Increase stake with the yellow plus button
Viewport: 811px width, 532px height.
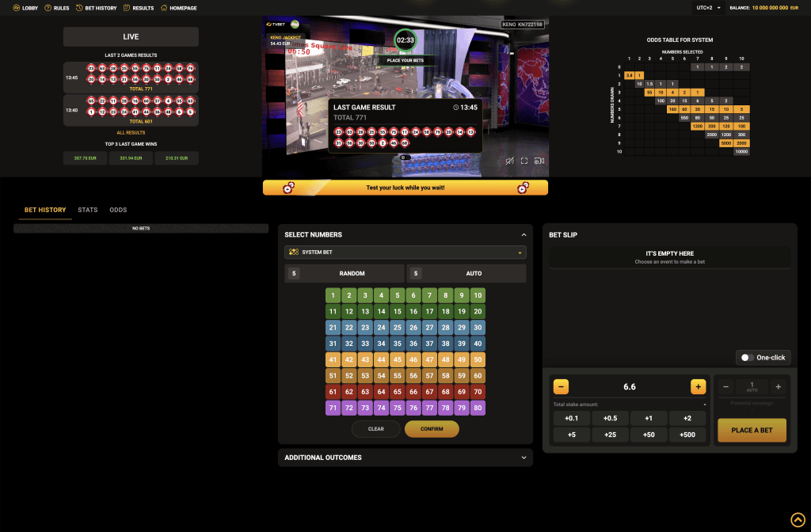tap(698, 386)
